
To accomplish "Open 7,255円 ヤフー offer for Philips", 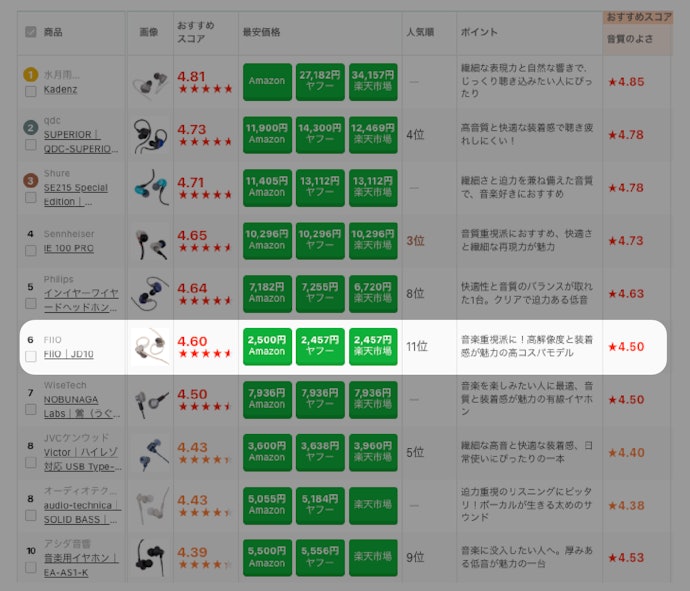I will coord(320,294).
